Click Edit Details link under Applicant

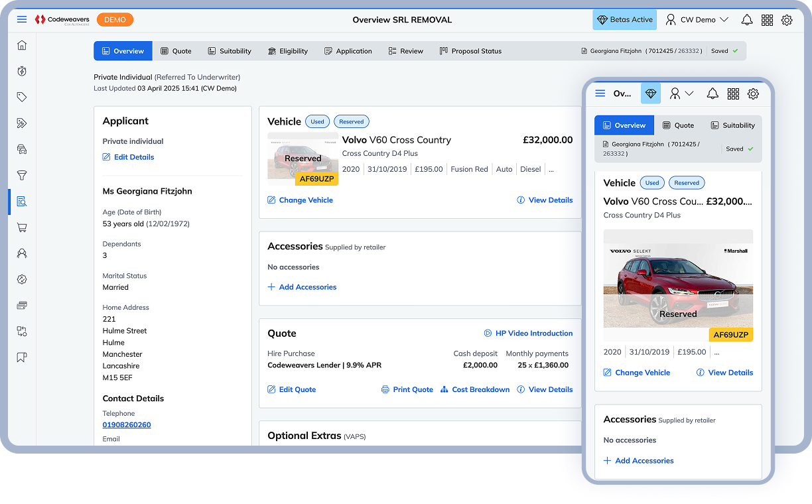point(128,157)
